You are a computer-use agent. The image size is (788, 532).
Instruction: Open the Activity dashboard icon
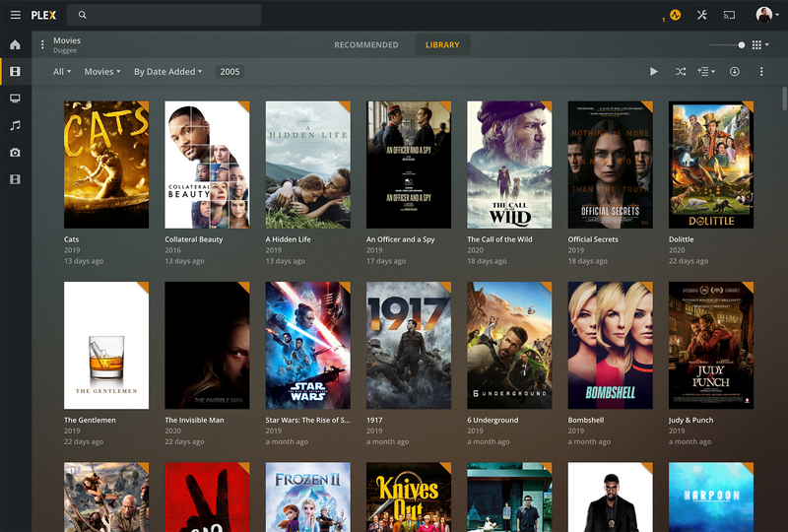(675, 15)
